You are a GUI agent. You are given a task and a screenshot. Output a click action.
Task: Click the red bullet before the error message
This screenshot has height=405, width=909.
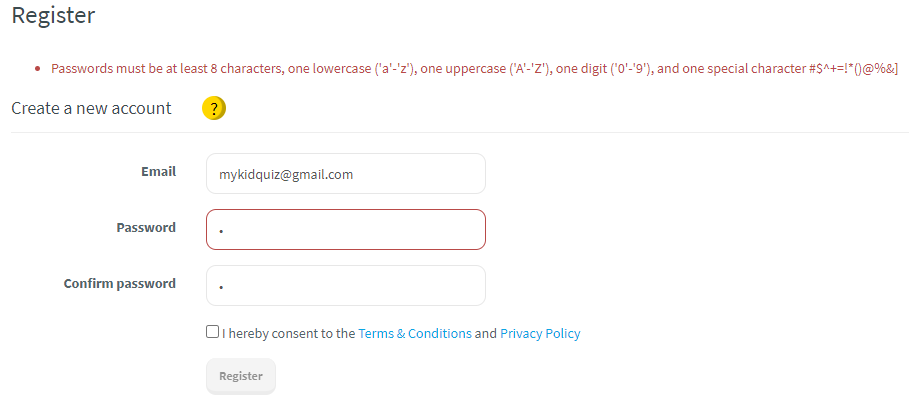pos(37,69)
